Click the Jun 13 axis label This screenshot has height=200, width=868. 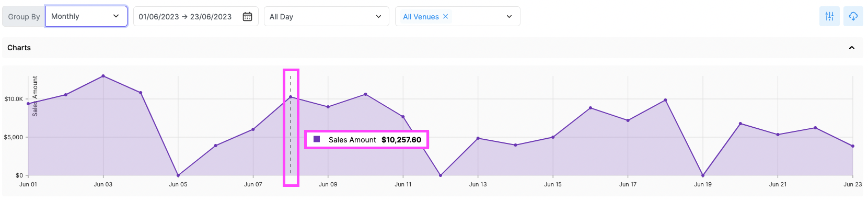point(478,184)
